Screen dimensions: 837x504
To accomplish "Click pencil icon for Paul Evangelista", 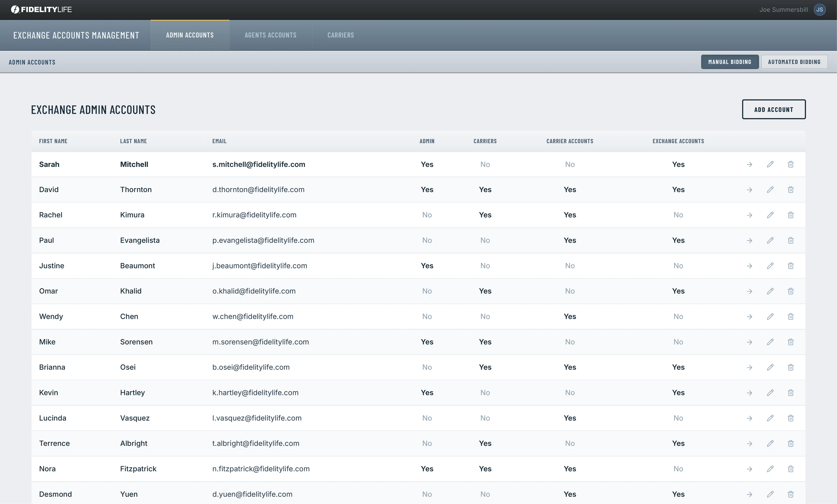I will [x=770, y=241].
